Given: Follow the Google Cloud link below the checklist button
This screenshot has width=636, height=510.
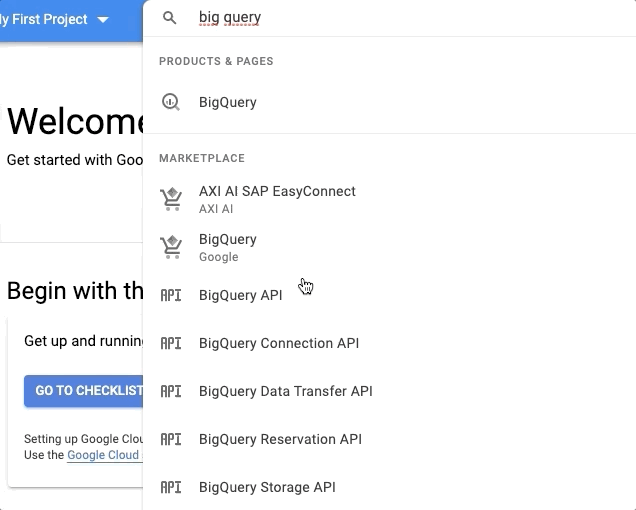Looking at the screenshot, I should coord(104,455).
